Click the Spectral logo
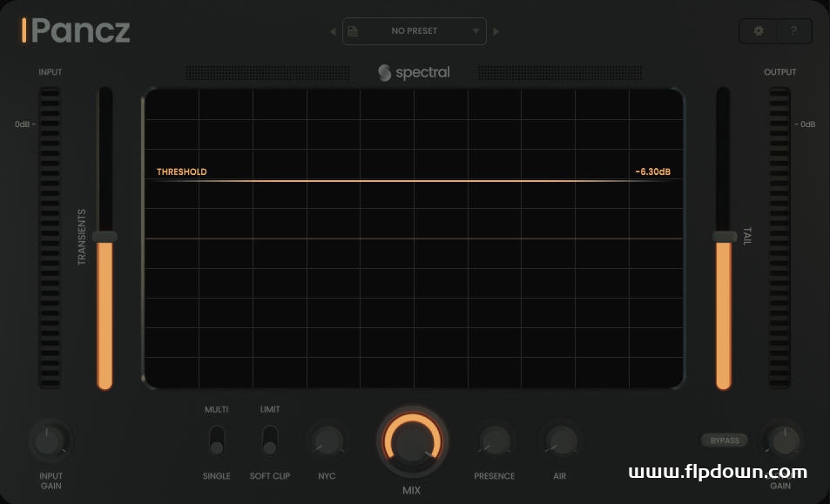Image resolution: width=830 pixels, height=504 pixels. [x=414, y=72]
